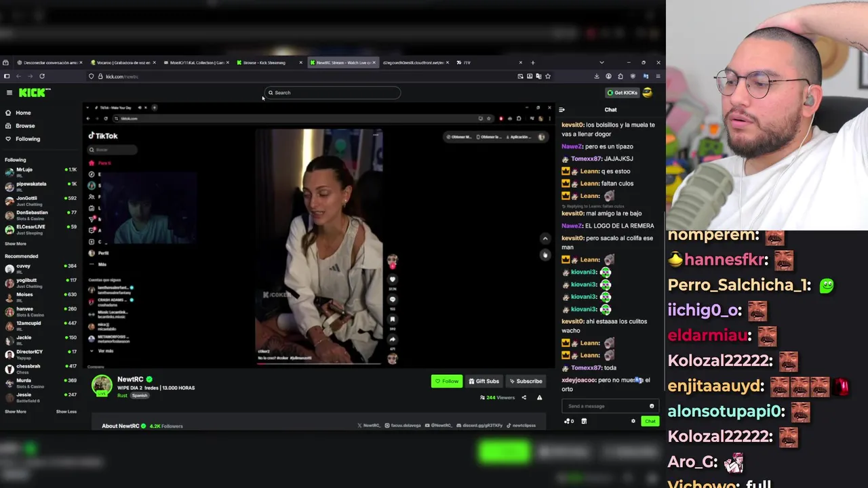Send message with green Chat button

click(x=650, y=422)
